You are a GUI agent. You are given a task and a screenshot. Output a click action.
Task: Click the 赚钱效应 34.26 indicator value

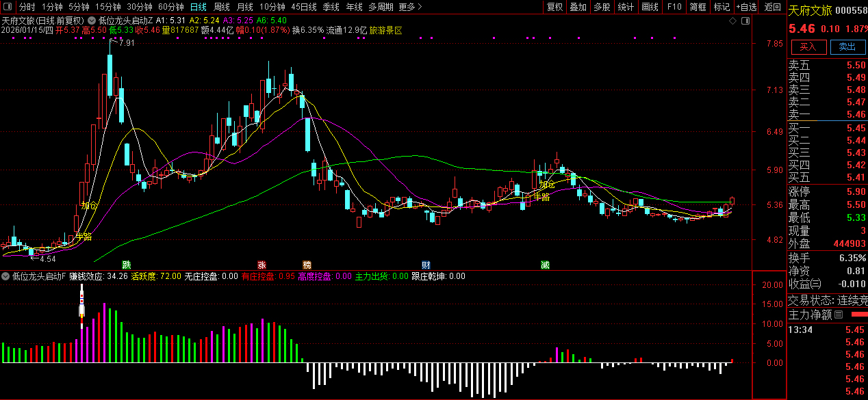98,276
